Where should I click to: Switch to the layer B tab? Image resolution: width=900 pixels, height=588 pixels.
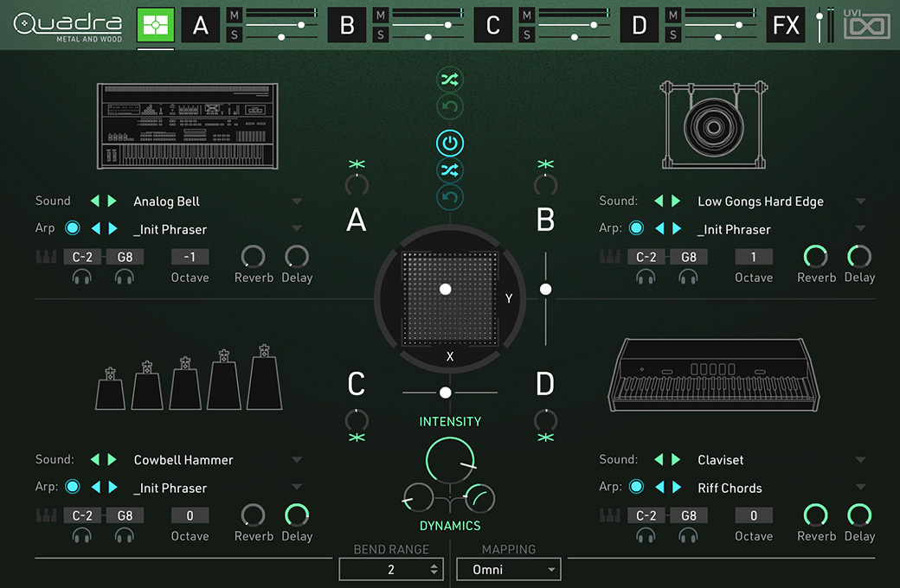[x=347, y=25]
